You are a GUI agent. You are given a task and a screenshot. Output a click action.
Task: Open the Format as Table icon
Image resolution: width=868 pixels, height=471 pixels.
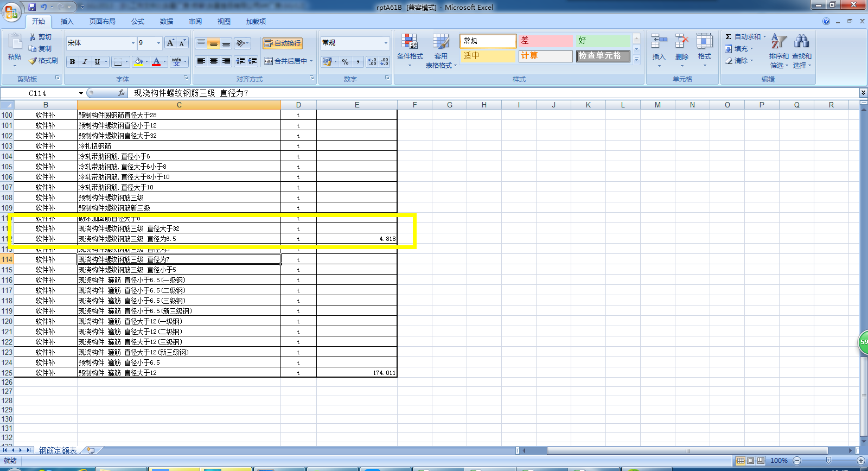click(x=441, y=42)
